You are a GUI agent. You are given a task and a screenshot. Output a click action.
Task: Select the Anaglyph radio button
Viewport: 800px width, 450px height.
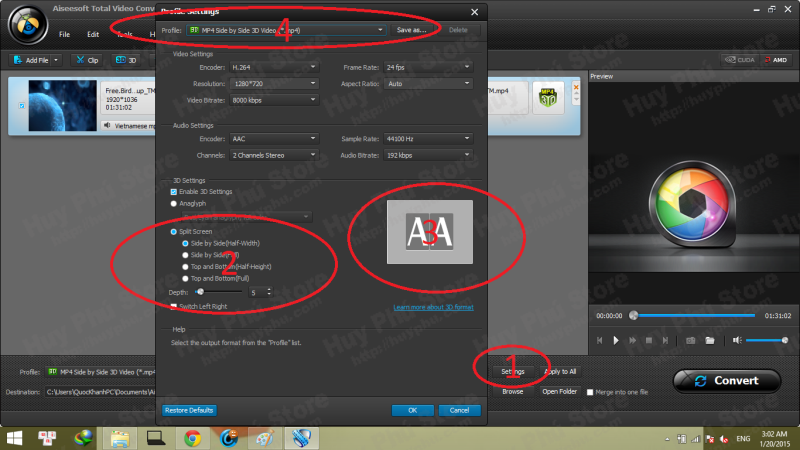pos(173,204)
